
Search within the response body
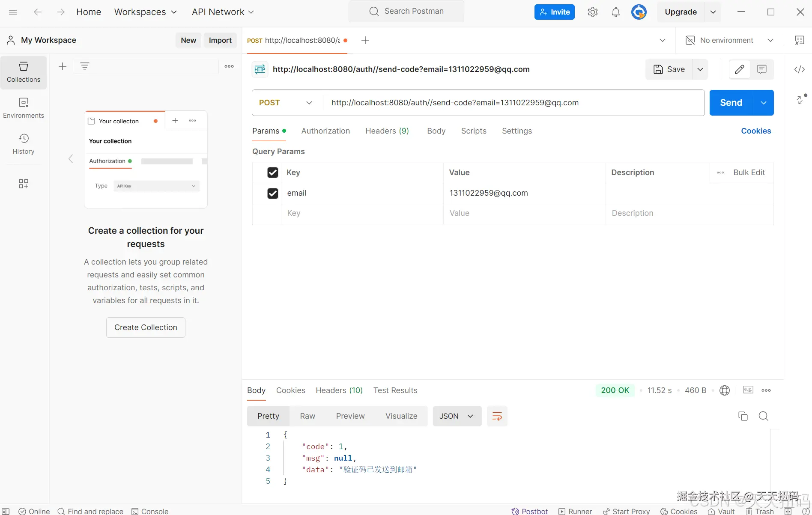pyautogui.click(x=764, y=416)
